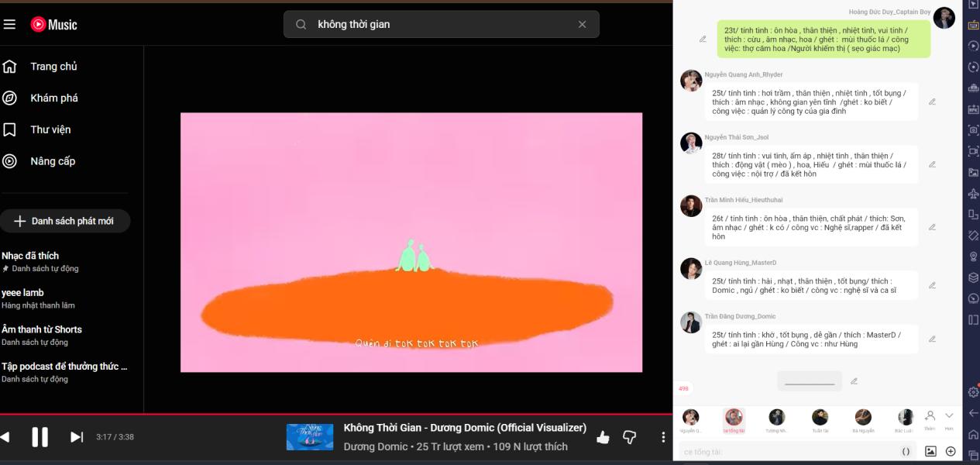Click Nguyễn Thái Sơn_Jsol's avatar
980x465 pixels.
click(691, 143)
